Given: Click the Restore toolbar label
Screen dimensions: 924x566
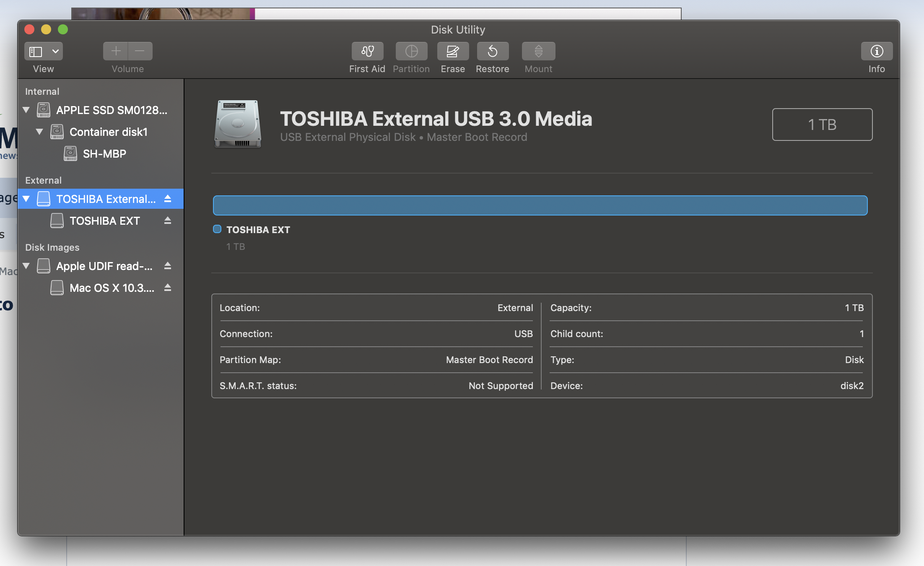Looking at the screenshot, I should point(493,69).
